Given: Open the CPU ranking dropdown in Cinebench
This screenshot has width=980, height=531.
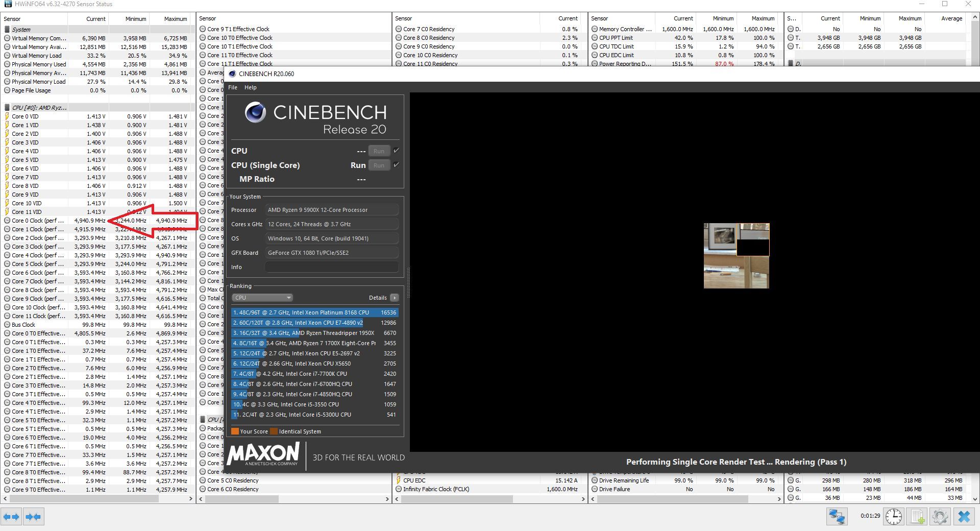Looking at the screenshot, I should click(x=262, y=298).
